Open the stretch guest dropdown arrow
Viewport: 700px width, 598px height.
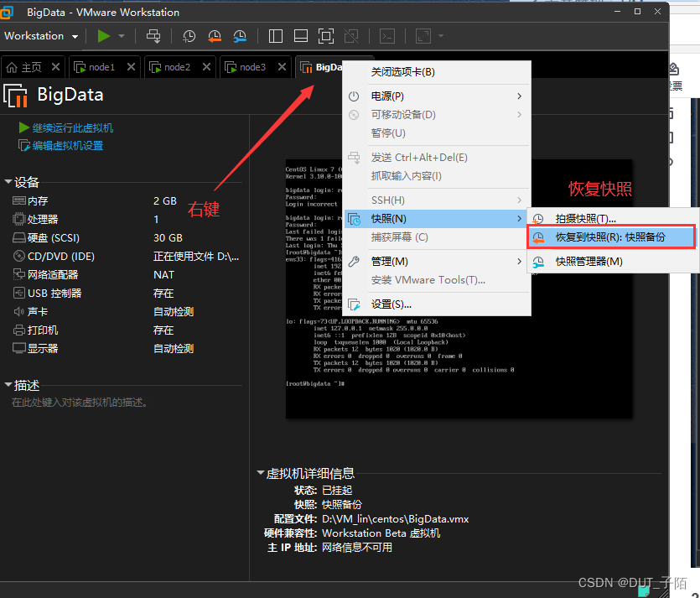441,36
